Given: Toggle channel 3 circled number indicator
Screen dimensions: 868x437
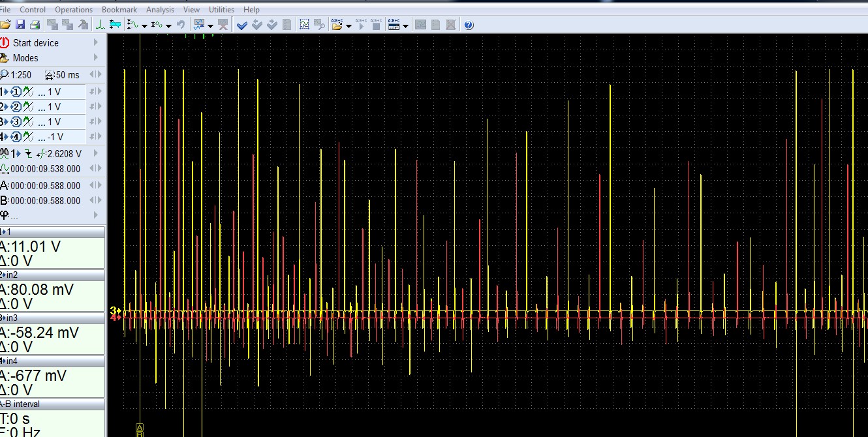Looking at the screenshot, I should click(x=16, y=122).
